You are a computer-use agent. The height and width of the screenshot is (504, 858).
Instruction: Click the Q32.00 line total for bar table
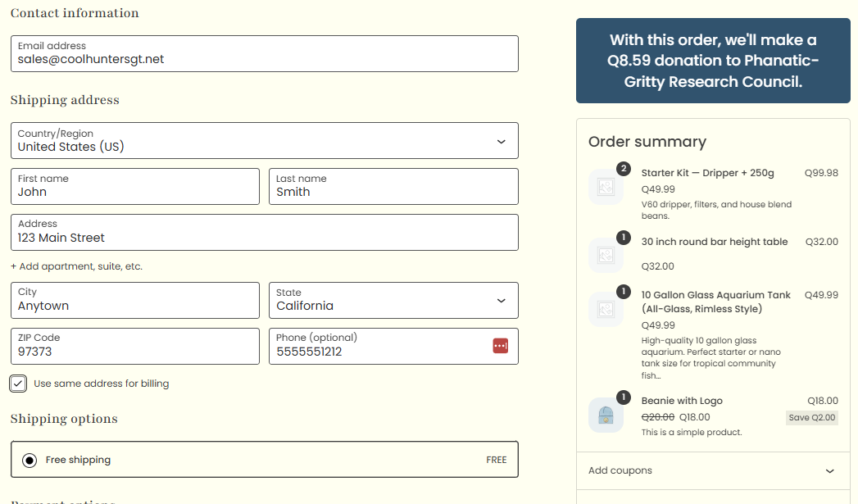(x=821, y=242)
